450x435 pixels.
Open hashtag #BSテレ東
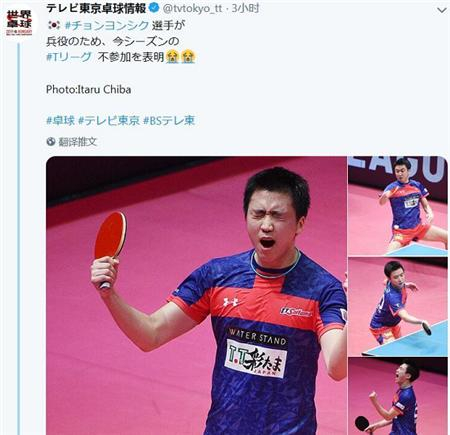click(x=169, y=121)
